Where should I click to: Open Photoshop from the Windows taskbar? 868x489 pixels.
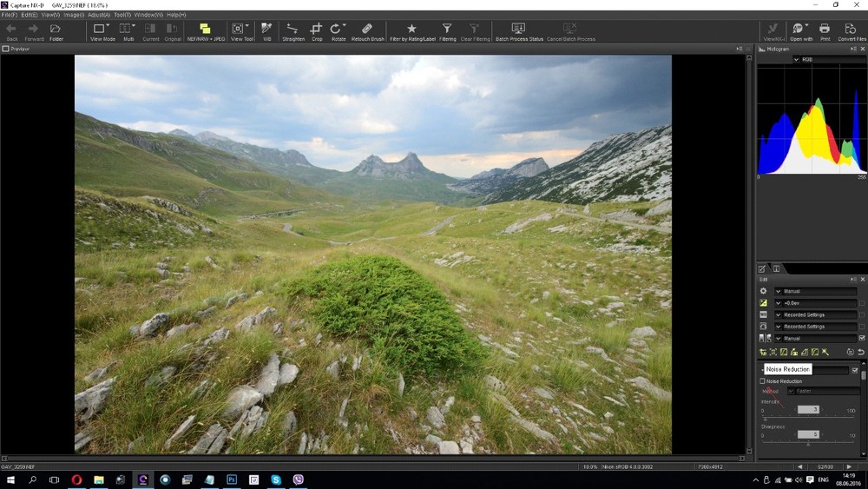click(x=232, y=479)
